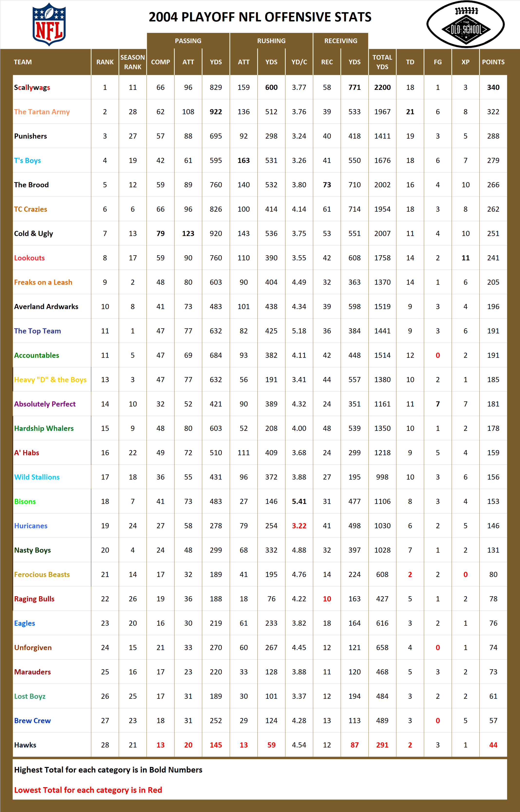Click the SEASON RANK column header
This screenshot has height=812, width=520.
tap(132, 62)
